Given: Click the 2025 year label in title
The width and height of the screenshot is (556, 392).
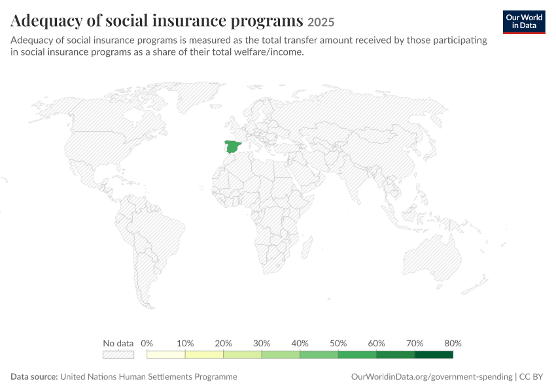Looking at the screenshot, I should pos(321,22).
